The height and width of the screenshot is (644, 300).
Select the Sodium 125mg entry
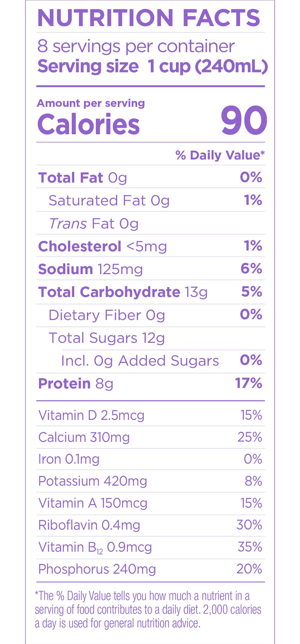tap(90, 269)
